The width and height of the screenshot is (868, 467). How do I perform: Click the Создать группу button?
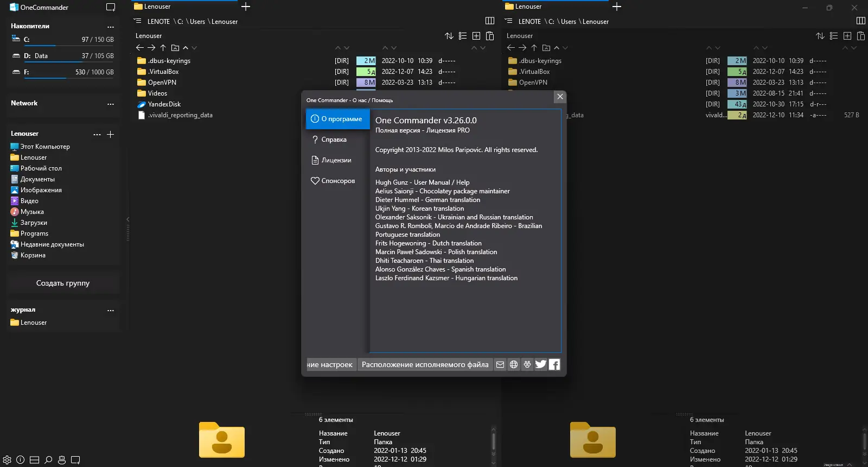click(63, 283)
